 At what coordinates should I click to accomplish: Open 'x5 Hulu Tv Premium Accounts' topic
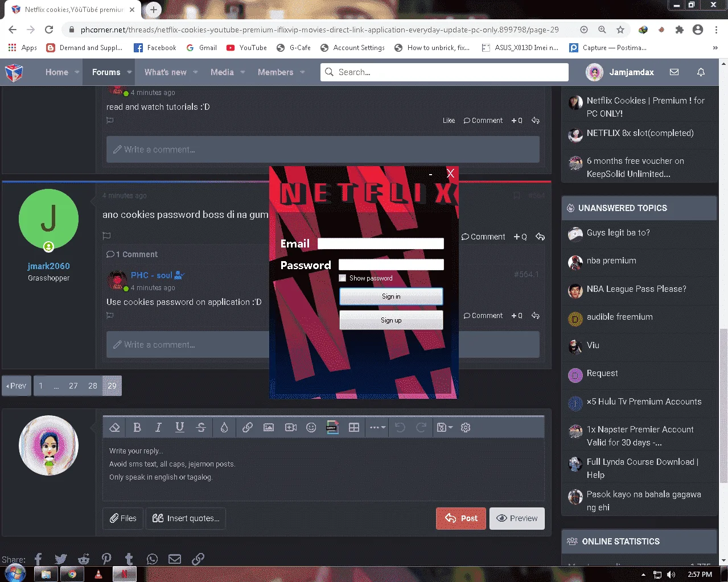click(x=644, y=402)
